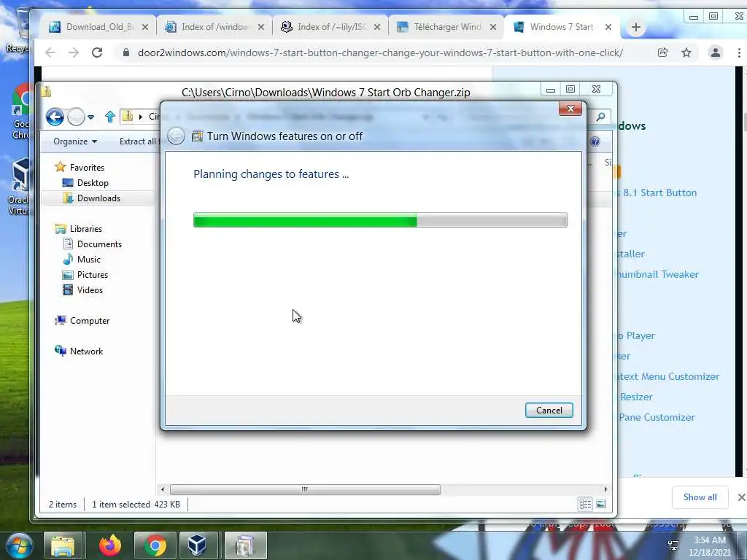Open VirtualBox from the taskbar
Viewport: 747px width, 560px height.
click(197, 545)
